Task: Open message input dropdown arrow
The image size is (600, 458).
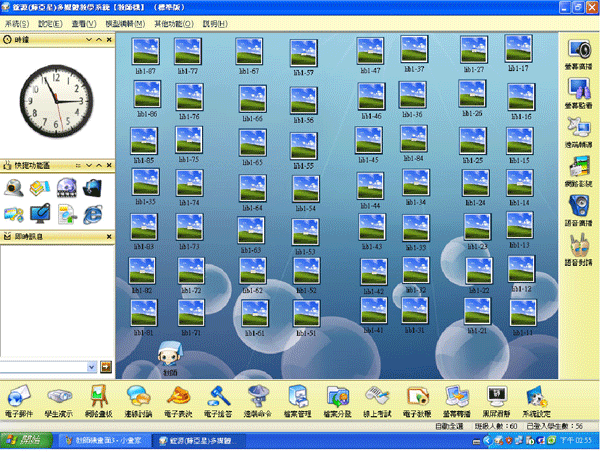Action: [x=91, y=367]
